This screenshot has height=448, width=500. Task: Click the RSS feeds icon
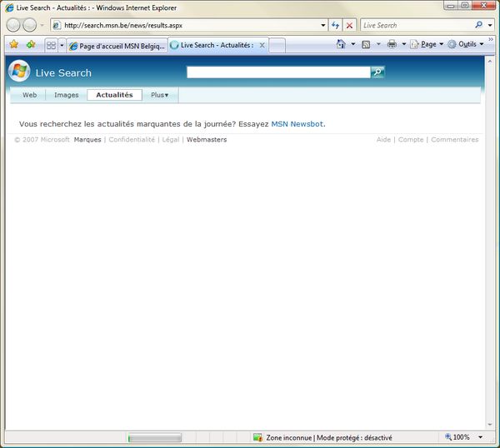(x=366, y=44)
